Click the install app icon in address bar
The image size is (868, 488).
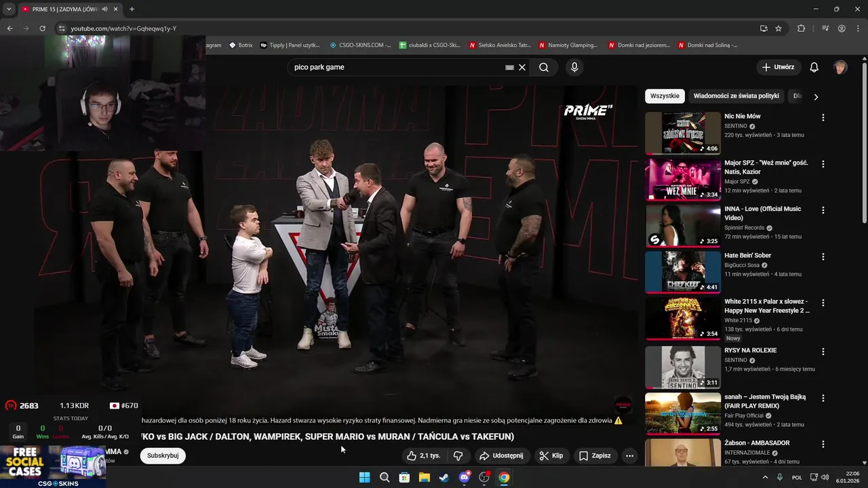click(764, 28)
